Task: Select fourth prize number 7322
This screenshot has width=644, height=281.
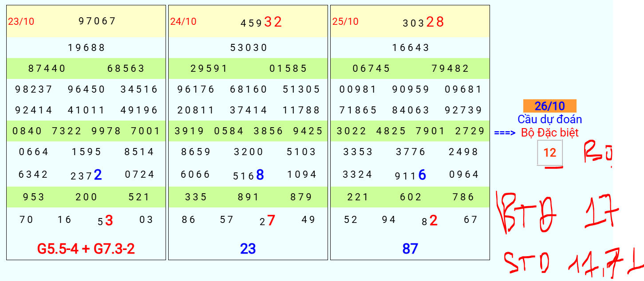Action: pos(67,131)
